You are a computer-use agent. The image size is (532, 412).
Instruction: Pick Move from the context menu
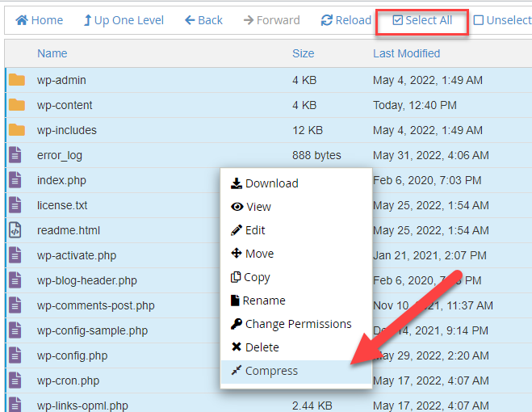pos(259,254)
